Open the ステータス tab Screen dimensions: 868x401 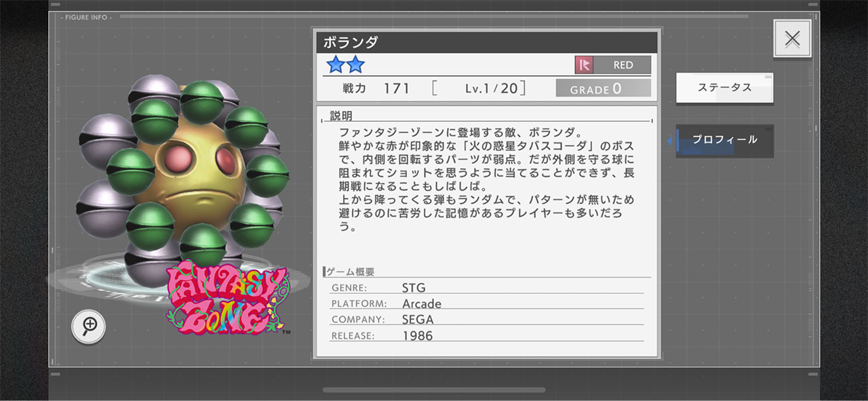click(x=724, y=88)
